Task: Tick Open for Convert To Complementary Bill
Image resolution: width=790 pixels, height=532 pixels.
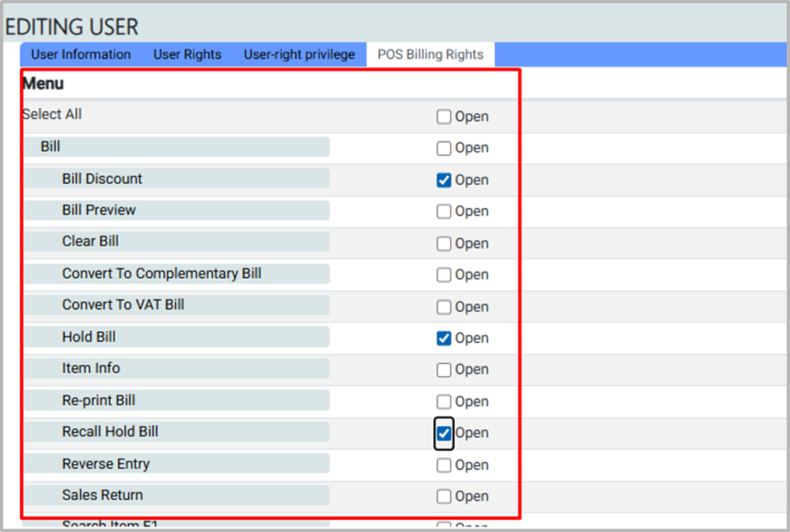Action: point(444,276)
